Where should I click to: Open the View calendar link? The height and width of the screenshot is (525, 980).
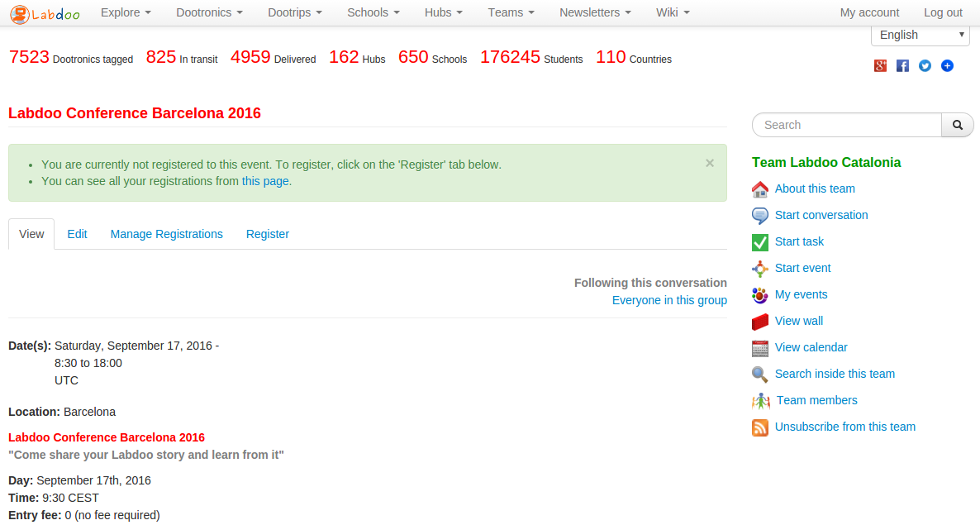(811, 347)
